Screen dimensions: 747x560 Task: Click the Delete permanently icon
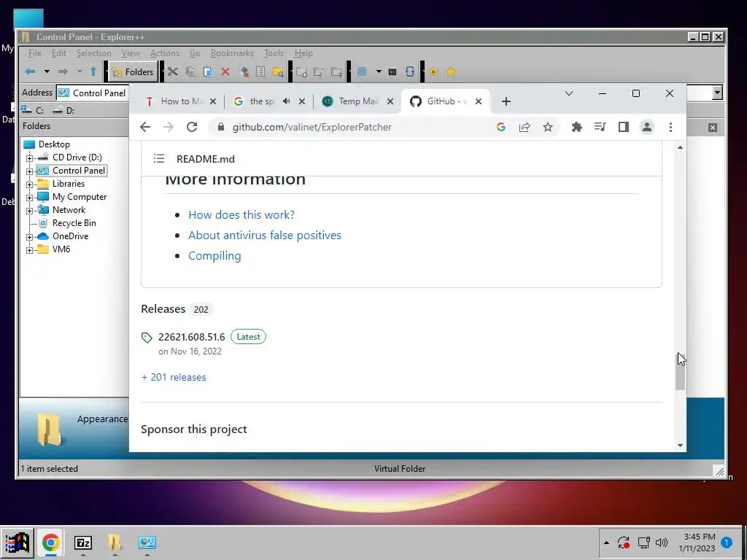[x=244, y=72]
